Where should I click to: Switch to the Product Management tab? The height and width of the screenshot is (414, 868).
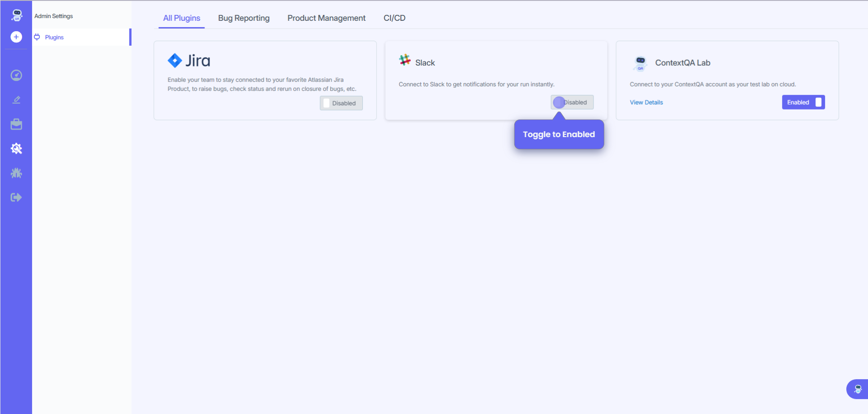coord(326,18)
